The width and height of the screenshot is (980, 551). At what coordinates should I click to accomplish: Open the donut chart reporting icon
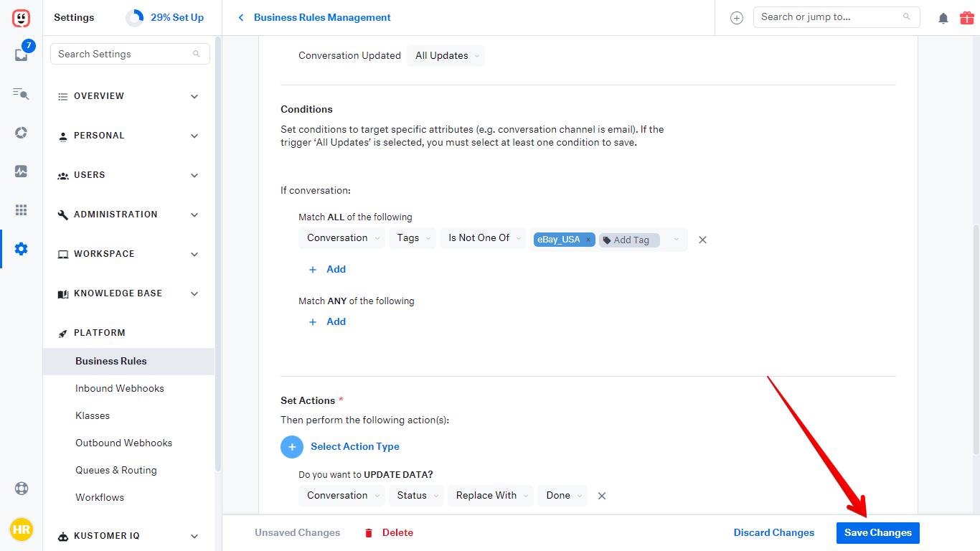(21, 133)
